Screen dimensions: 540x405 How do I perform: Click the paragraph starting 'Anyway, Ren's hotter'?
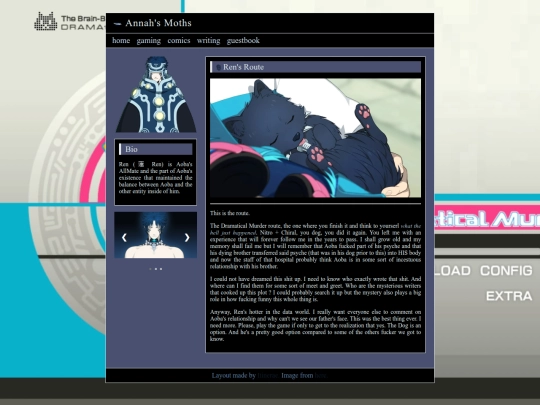click(315, 325)
